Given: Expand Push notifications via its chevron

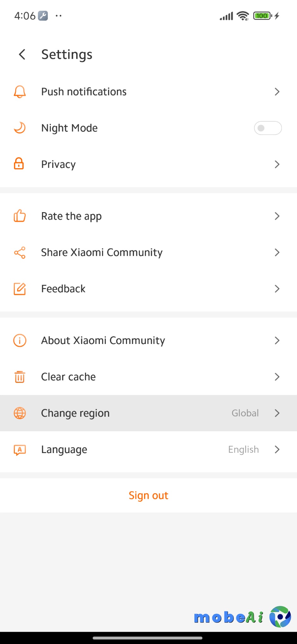Looking at the screenshot, I should pyautogui.click(x=277, y=92).
